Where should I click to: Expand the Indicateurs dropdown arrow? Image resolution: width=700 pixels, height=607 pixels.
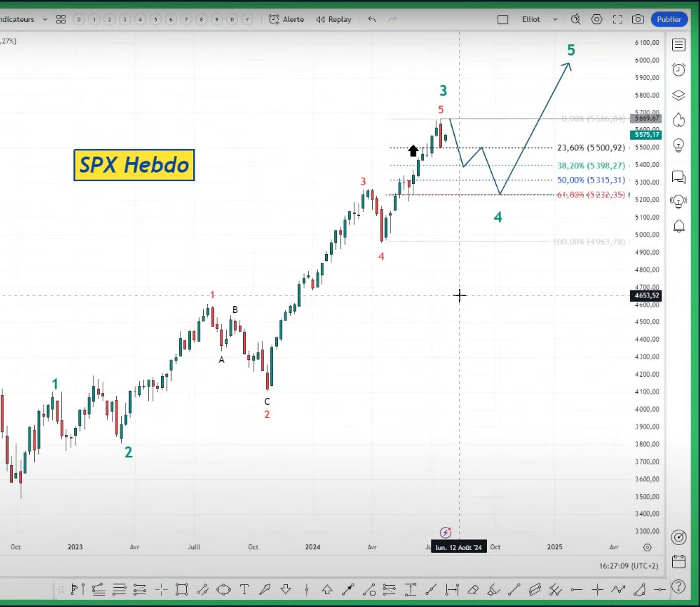point(44,19)
